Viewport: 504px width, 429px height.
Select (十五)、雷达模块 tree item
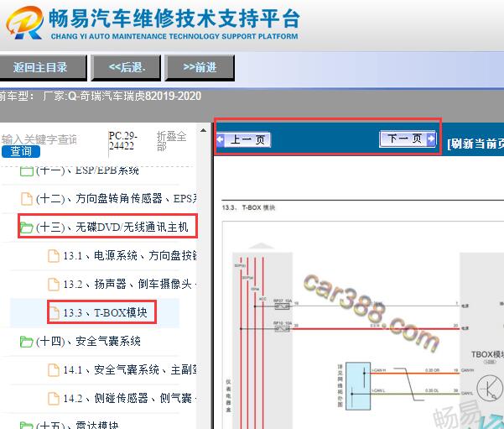(77, 425)
